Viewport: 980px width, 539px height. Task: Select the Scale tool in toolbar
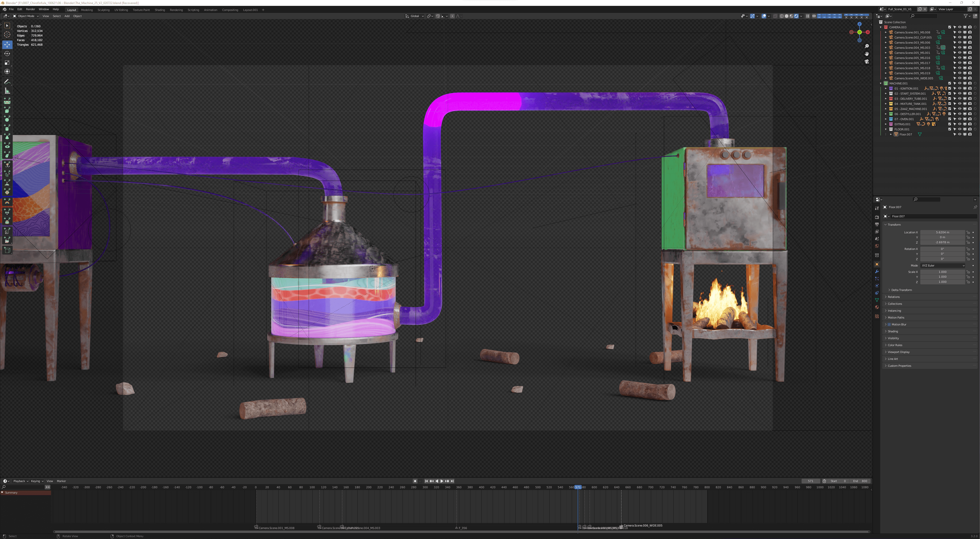point(7,62)
